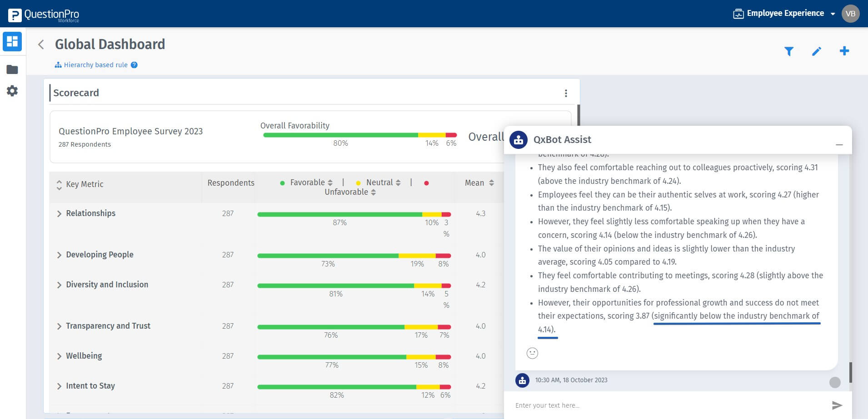
Task: Open the dashboard grid icon in sidebar
Action: tap(12, 41)
